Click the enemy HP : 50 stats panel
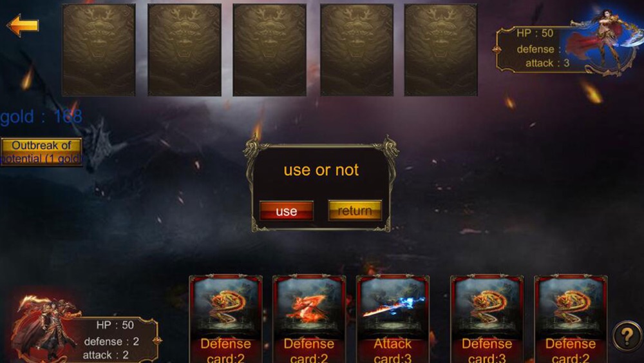 point(534,50)
